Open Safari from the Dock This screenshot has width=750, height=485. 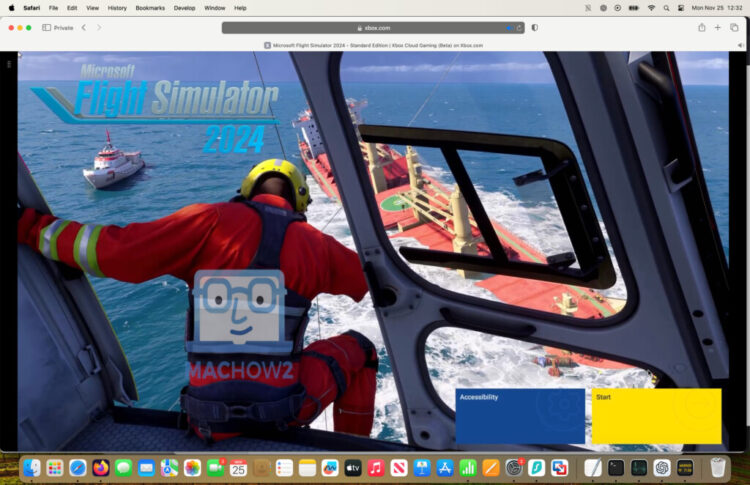pos(78,468)
